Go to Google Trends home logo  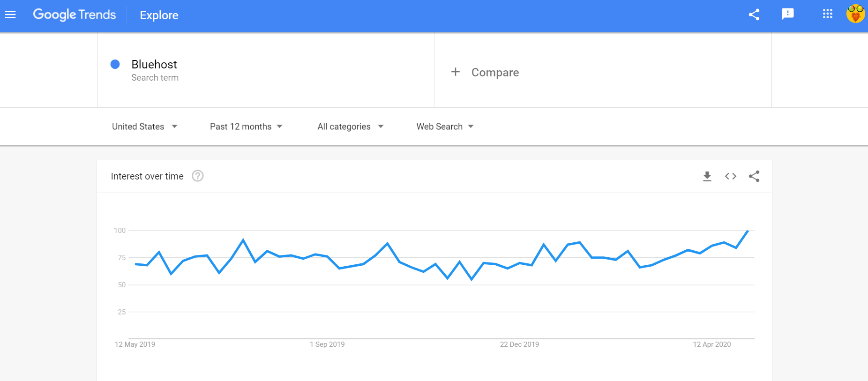(74, 15)
